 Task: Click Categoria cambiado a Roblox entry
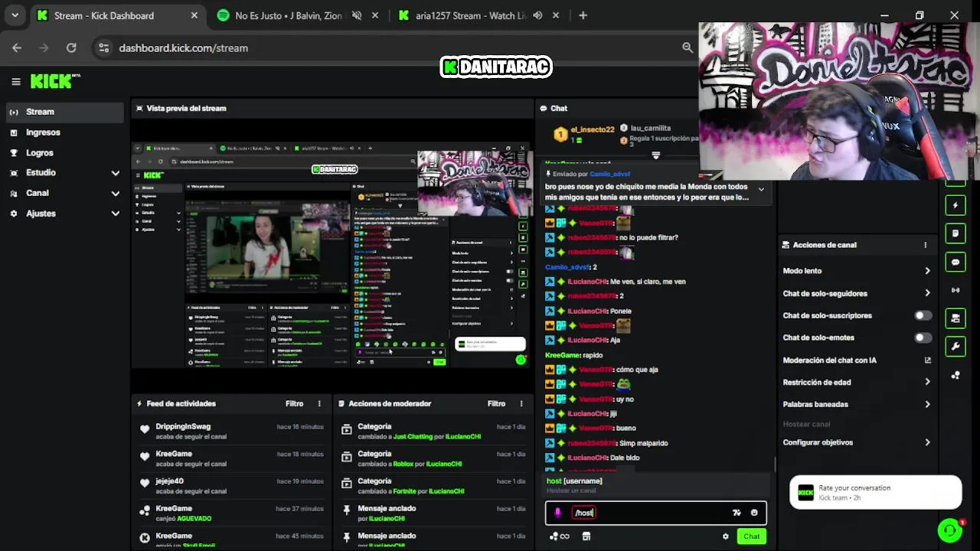433,458
